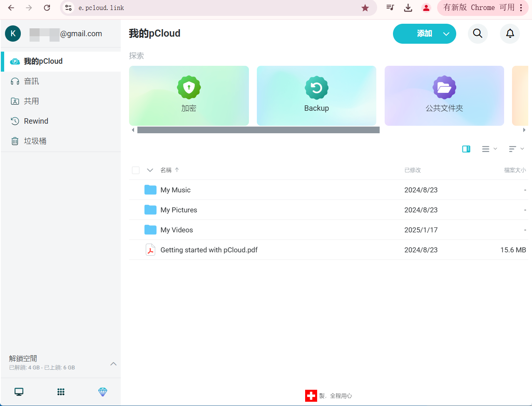
Task: Open notifications bell
Action: click(x=510, y=34)
